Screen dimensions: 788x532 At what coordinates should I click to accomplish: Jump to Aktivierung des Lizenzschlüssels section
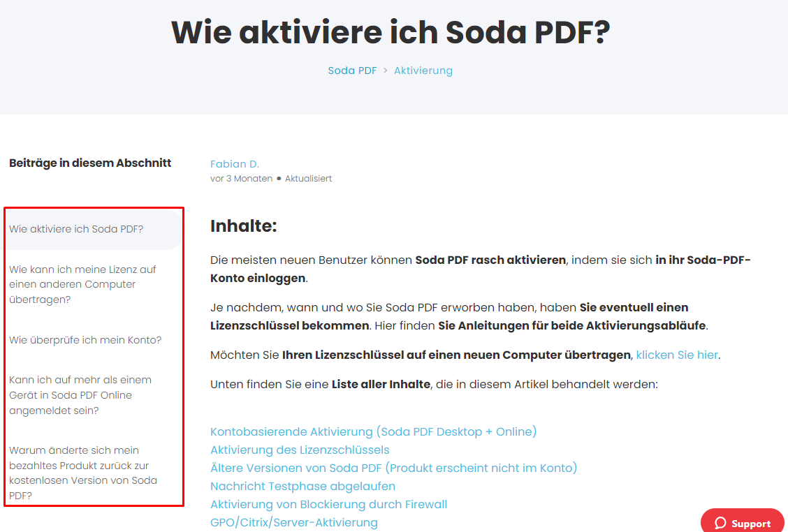[300, 450]
